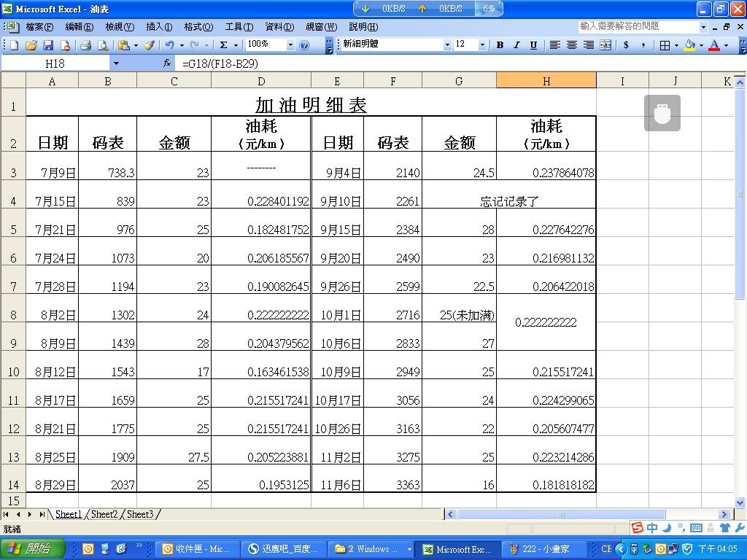
Task: Open the 插入 (Insert) menu
Action: [x=159, y=27]
